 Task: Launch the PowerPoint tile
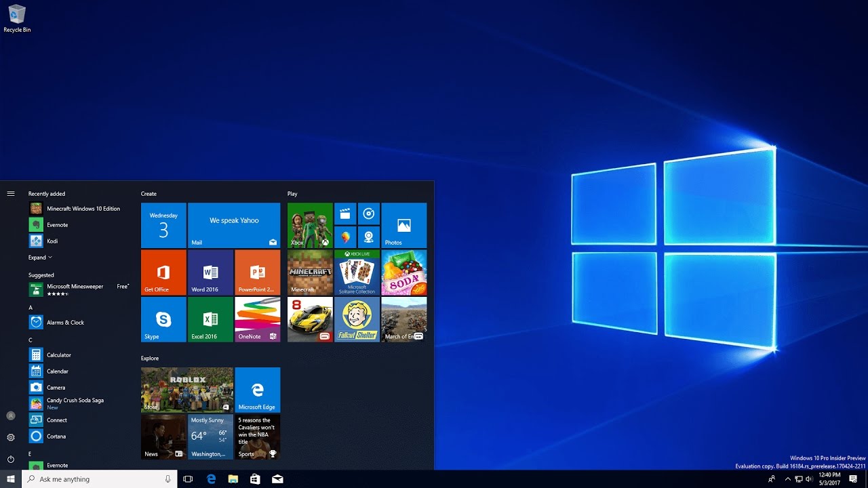coord(257,272)
